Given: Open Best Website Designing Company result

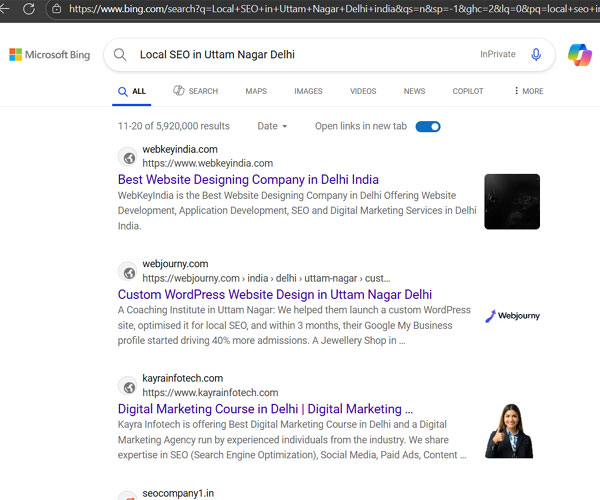Looking at the screenshot, I should [x=248, y=180].
